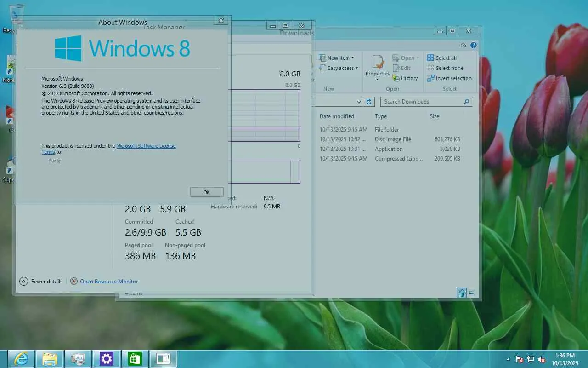Image resolution: width=588 pixels, height=368 pixels.
Task: Click the Version 6.3 (Build 9600) text
Action: point(68,86)
